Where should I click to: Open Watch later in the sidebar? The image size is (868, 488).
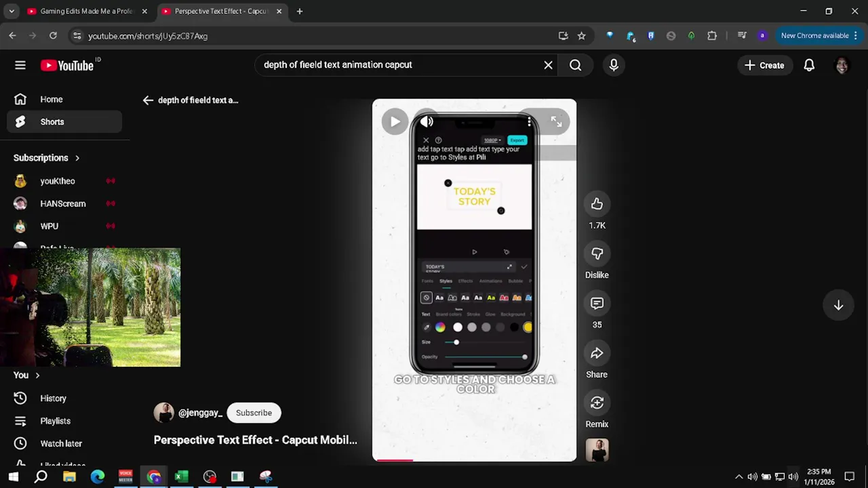(x=64, y=443)
